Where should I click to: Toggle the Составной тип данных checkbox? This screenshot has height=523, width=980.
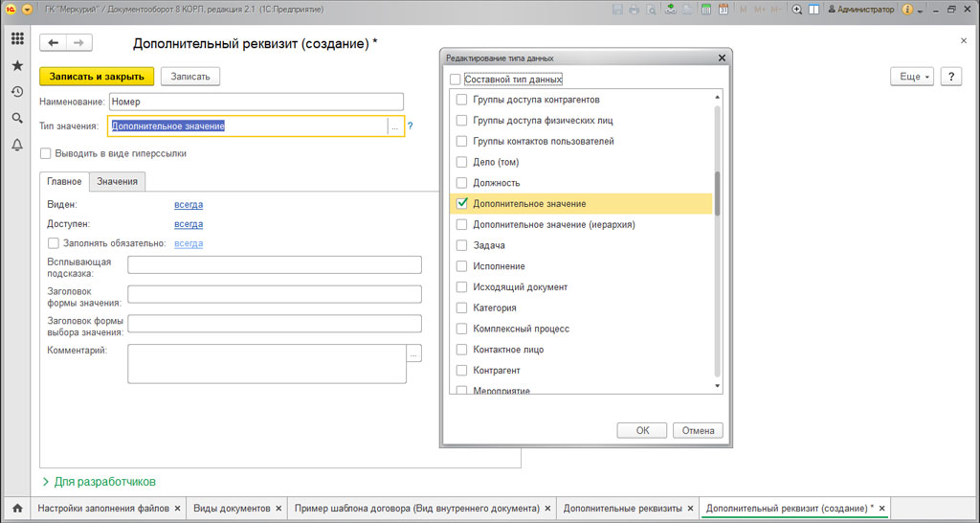455,80
